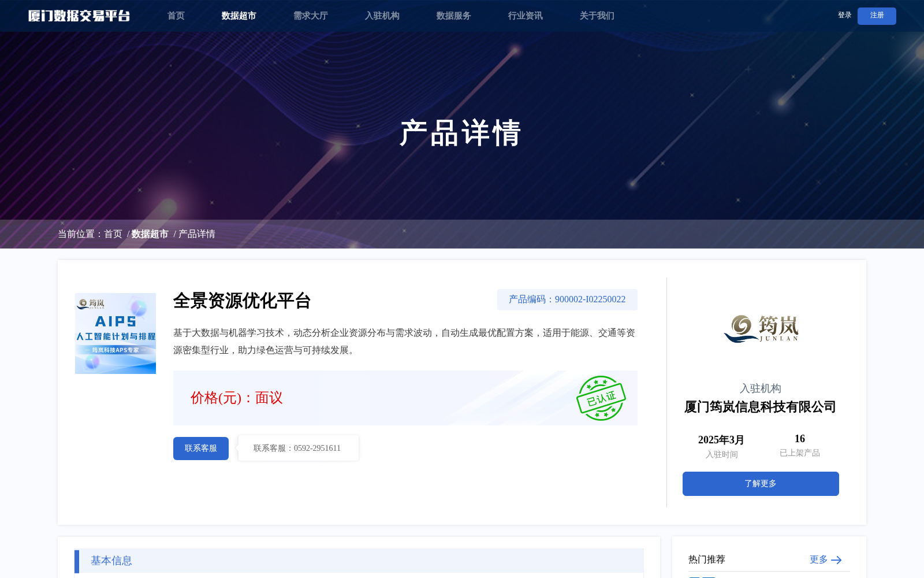The image size is (924, 578).
Task: Go to 首页 via breadcrumb
Action: click(113, 234)
